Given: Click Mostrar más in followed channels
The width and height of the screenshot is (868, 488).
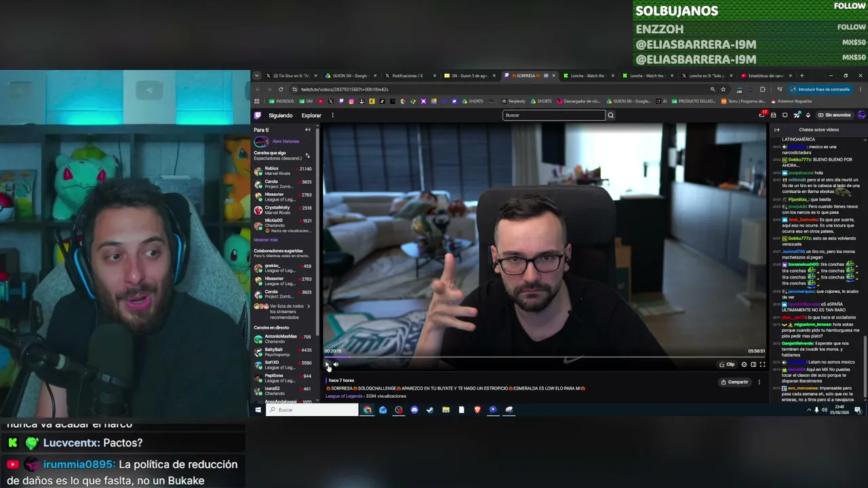Looking at the screenshot, I should click(x=266, y=240).
